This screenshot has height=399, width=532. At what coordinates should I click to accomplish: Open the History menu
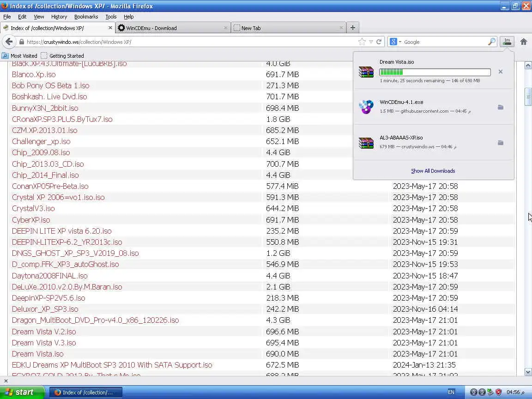pyautogui.click(x=59, y=17)
